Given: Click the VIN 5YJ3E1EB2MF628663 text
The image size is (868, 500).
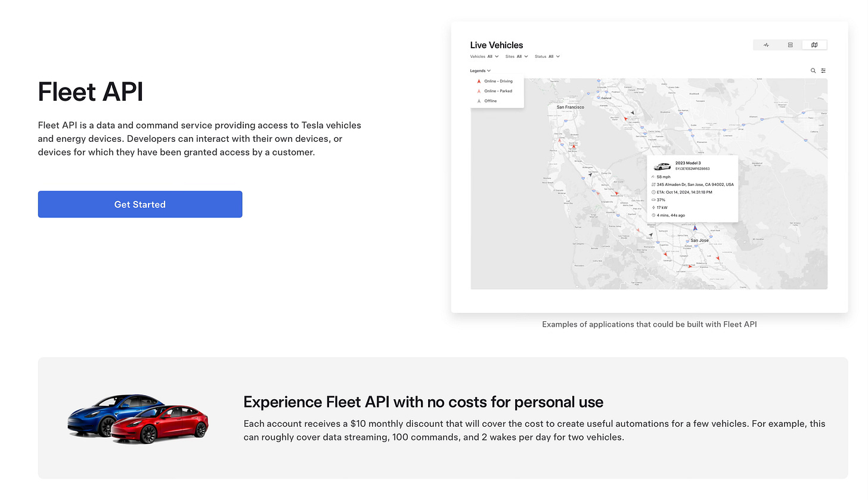Looking at the screenshot, I should (x=692, y=169).
